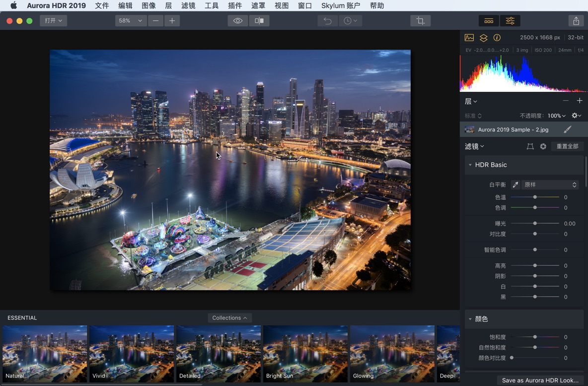Collapse the HDR Basic filter section

470,165
